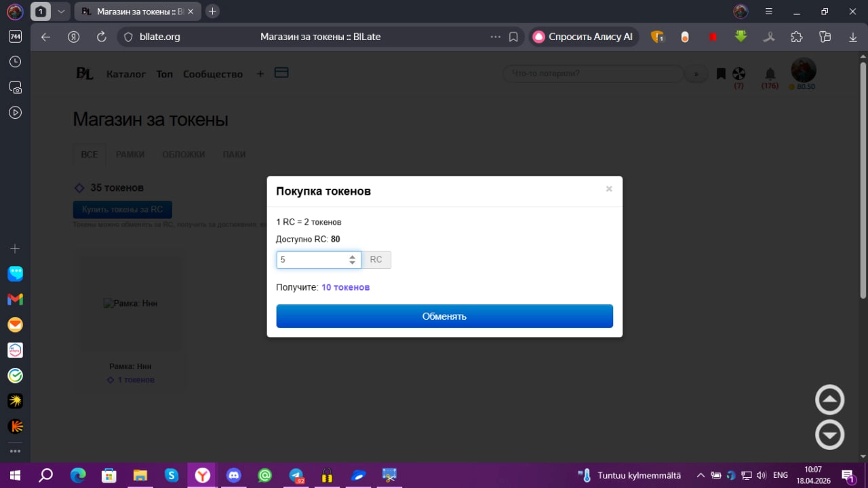Select the РАМКИ shop tab
This screenshot has height=488, width=868.
click(x=130, y=154)
